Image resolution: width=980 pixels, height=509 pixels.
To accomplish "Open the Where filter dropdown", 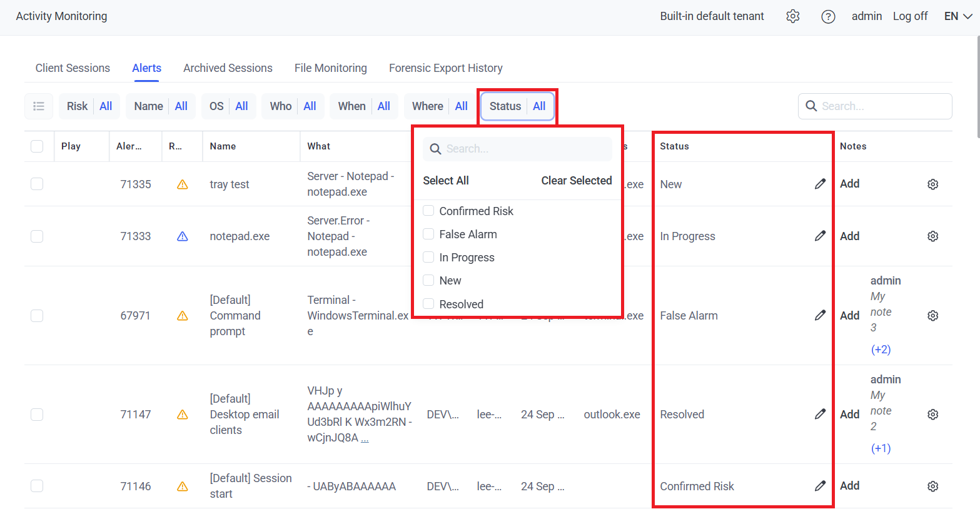I will (x=440, y=106).
